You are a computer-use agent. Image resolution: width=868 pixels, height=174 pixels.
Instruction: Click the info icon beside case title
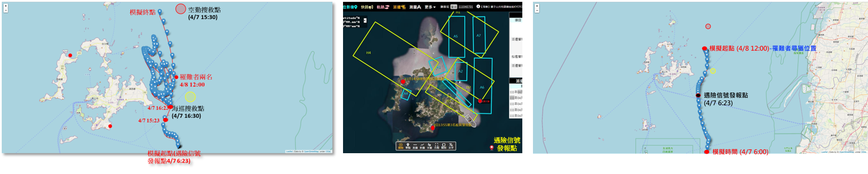[x=478, y=6]
